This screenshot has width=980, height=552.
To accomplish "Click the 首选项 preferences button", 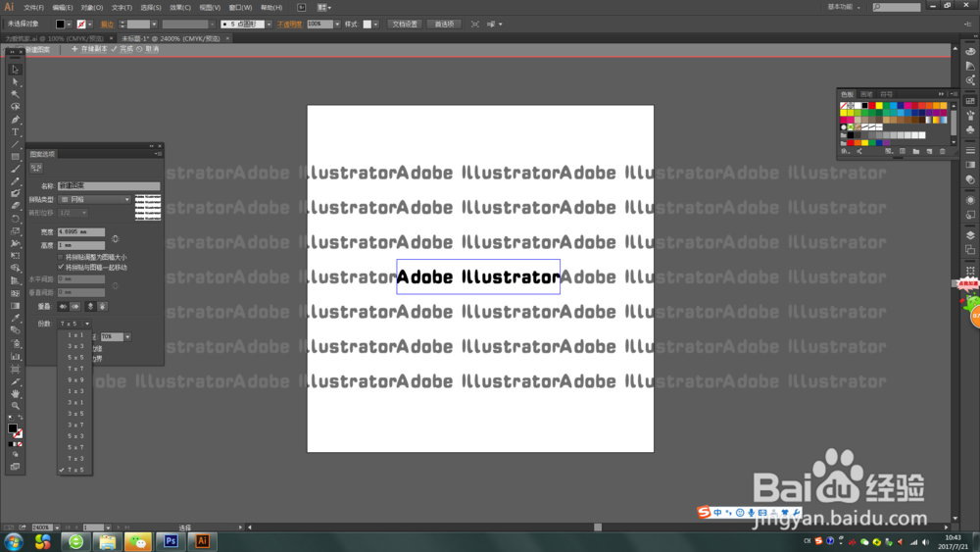I will [444, 25].
